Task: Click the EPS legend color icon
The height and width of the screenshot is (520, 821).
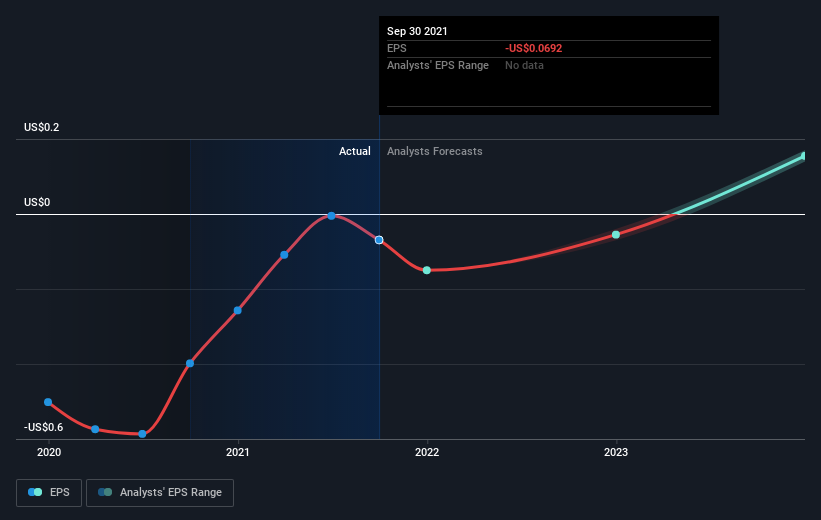Action: pyautogui.click(x=35, y=492)
